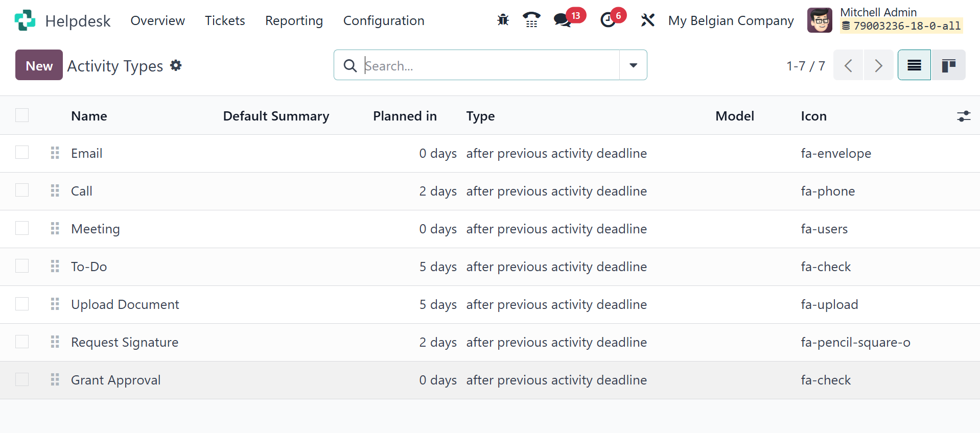Switch to list view
This screenshot has width=980, height=433.
[x=914, y=65]
